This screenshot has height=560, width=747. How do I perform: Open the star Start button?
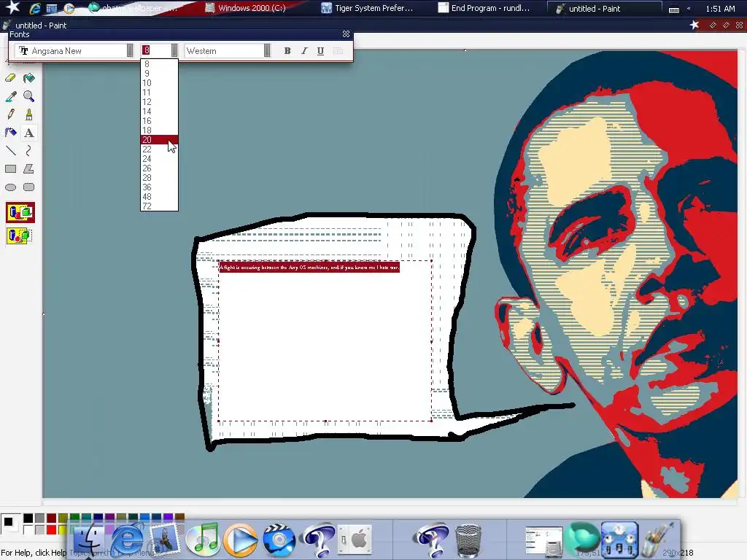tap(12, 7)
